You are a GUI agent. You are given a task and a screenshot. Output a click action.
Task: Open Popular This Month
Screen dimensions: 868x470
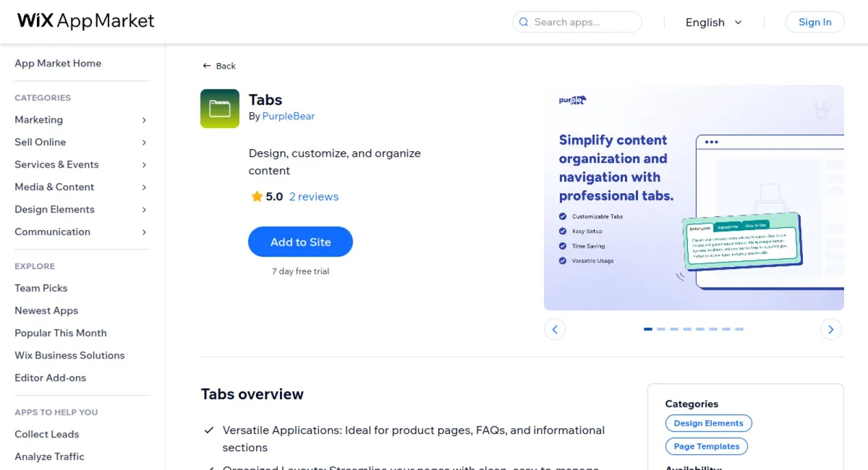[x=61, y=333]
